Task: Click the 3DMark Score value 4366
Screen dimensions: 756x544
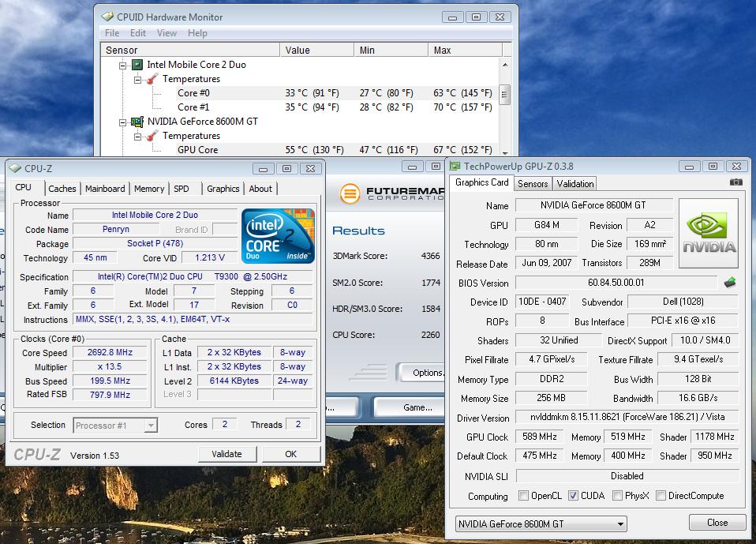Action: pyautogui.click(x=431, y=256)
